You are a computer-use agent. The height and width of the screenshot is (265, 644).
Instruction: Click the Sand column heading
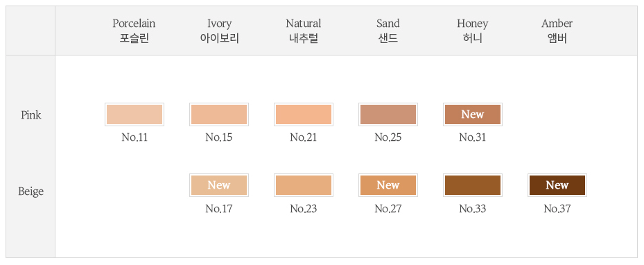coord(388,31)
